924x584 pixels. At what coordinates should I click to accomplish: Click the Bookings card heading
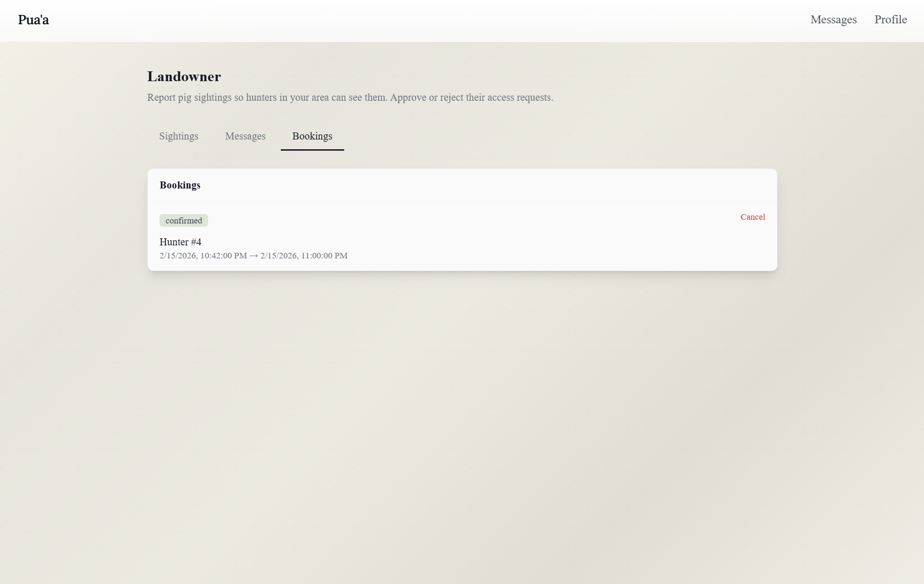click(180, 185)
